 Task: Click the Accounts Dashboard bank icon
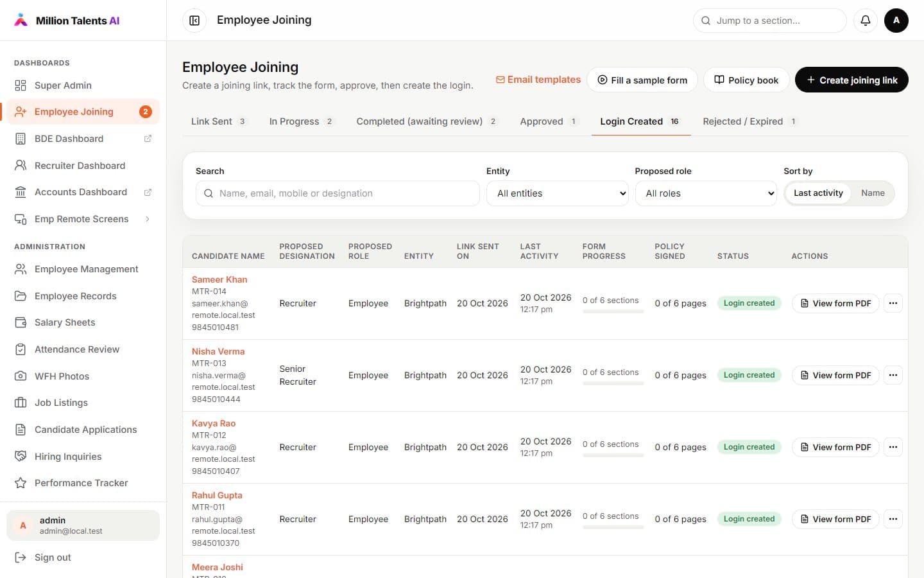21,192
